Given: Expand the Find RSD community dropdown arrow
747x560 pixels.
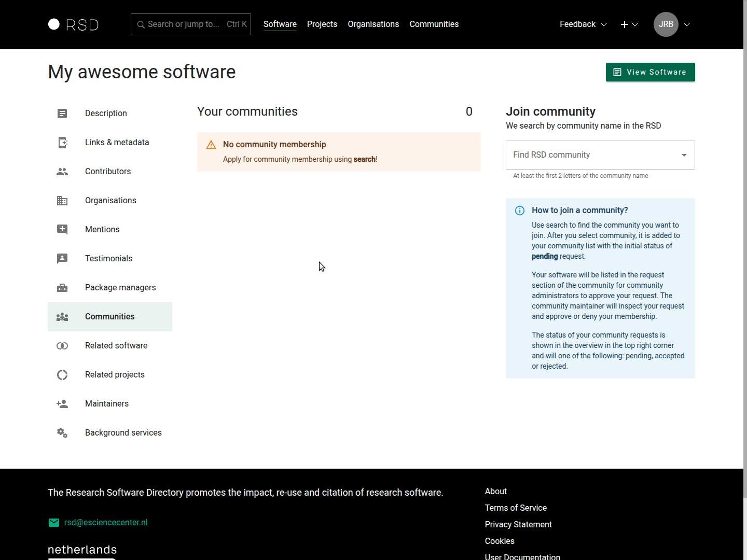Looking at the screenshot, I should 684,155.
